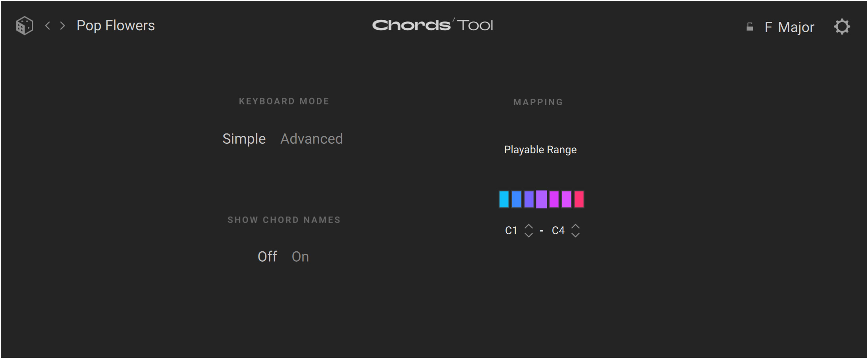Click the dice randomize icon

[24, 26]
